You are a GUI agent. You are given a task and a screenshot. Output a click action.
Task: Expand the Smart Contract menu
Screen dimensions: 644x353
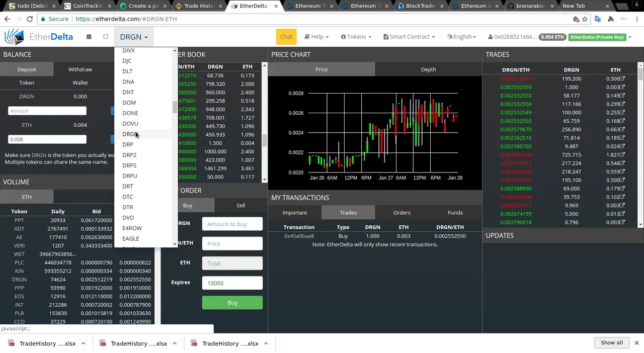point(409,37)
